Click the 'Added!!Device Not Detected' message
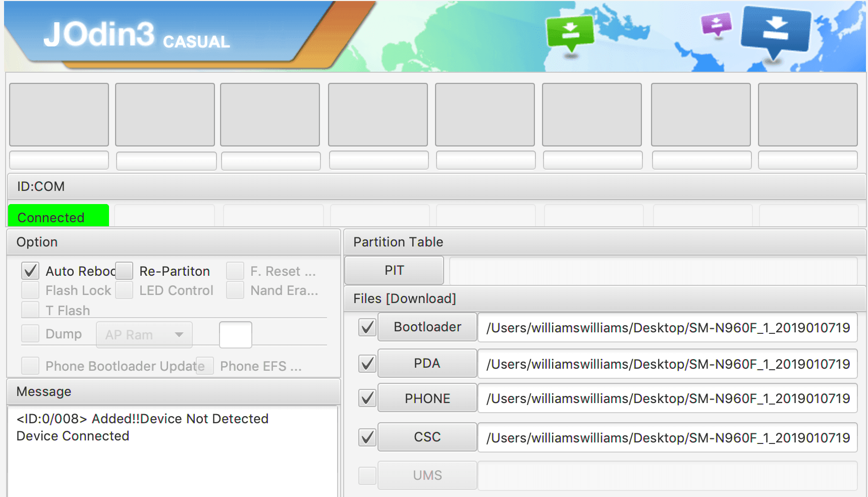 pyautogui.click(x=180, y=419)
